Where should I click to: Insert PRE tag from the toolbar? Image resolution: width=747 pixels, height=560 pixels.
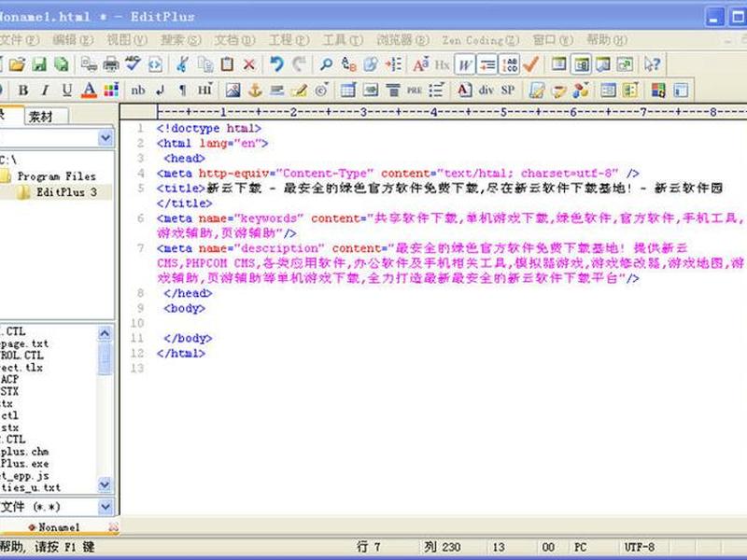point(414,90)
